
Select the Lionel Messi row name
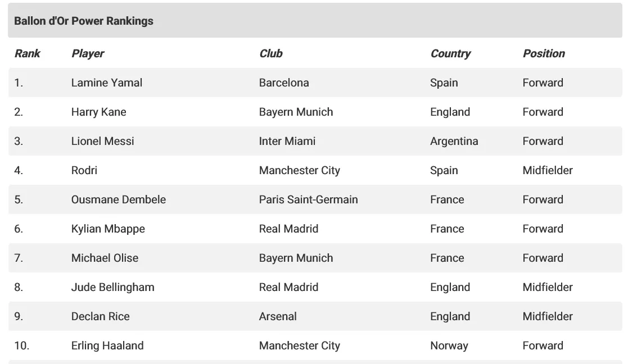pos(102,141)
